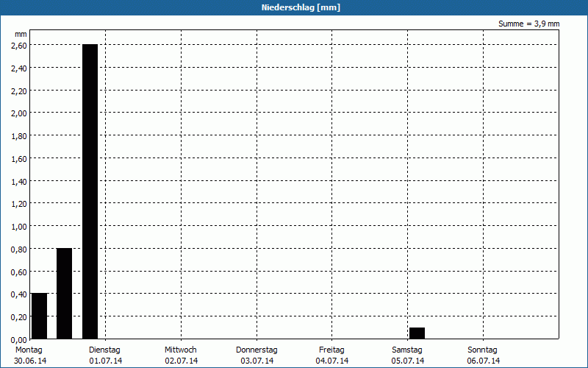Click the 0,40 mm first Monday bar
588x368 pixels.
(x=40, y=316)
